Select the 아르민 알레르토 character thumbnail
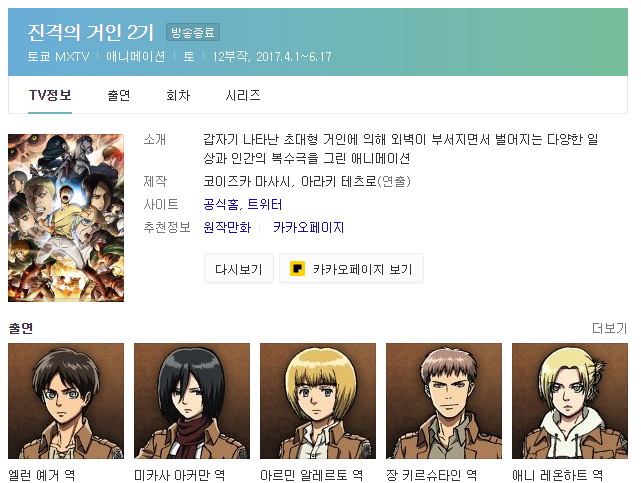The width and height of the screenshot is (641, 483). [x=318, y=401]
